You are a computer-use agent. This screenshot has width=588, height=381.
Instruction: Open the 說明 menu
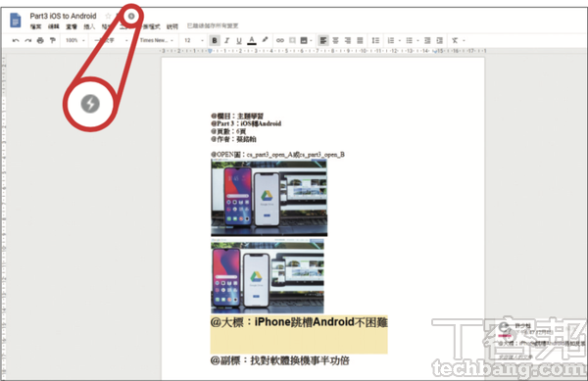click(x=172, y=26)
